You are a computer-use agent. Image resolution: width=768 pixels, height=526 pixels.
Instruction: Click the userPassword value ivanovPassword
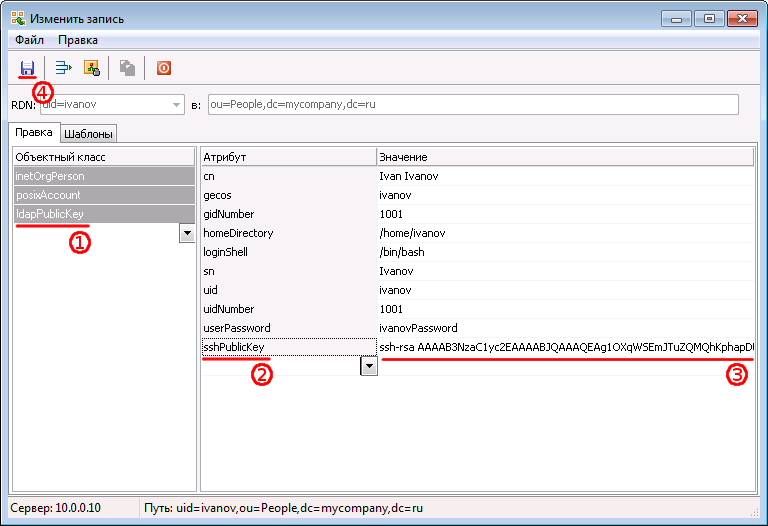click(x=420, y=328)
